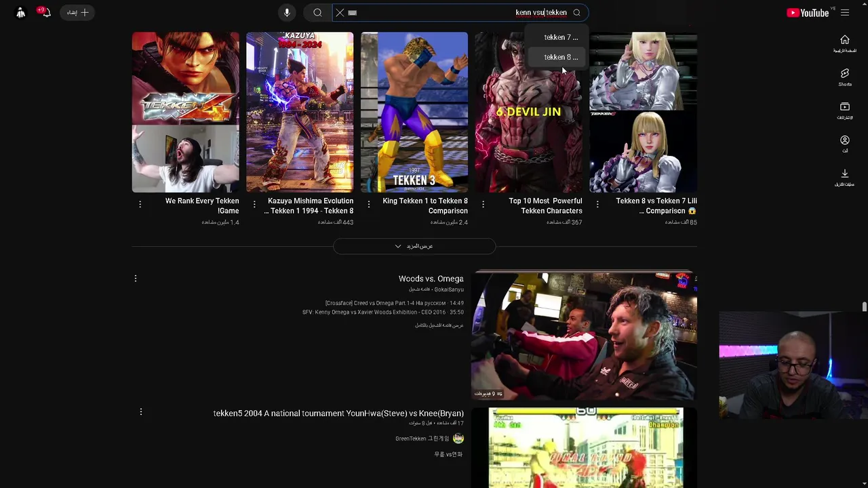
Task: Open title 'Tekken 8 vs Tekken 7 Lili Comparison'
Action: (656, 205)
